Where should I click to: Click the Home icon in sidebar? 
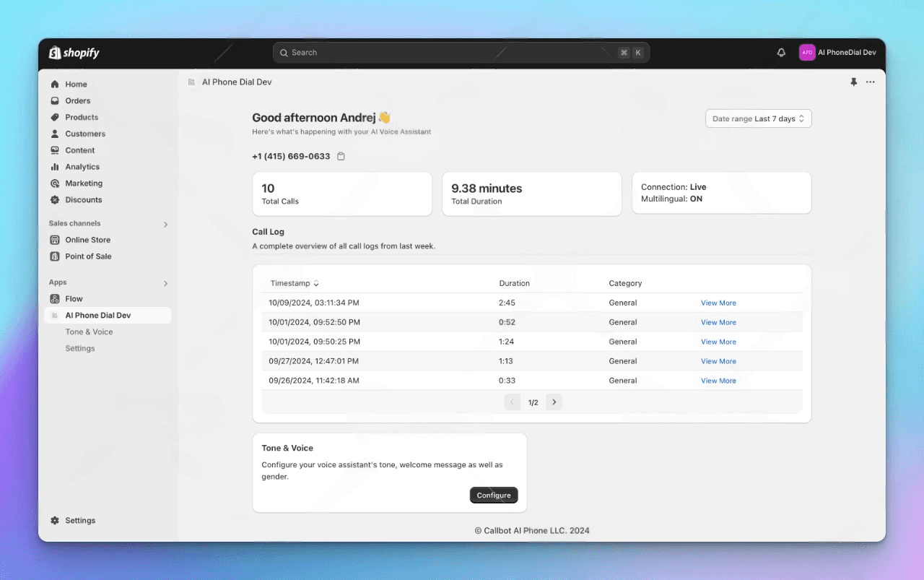tap(55, 85)
